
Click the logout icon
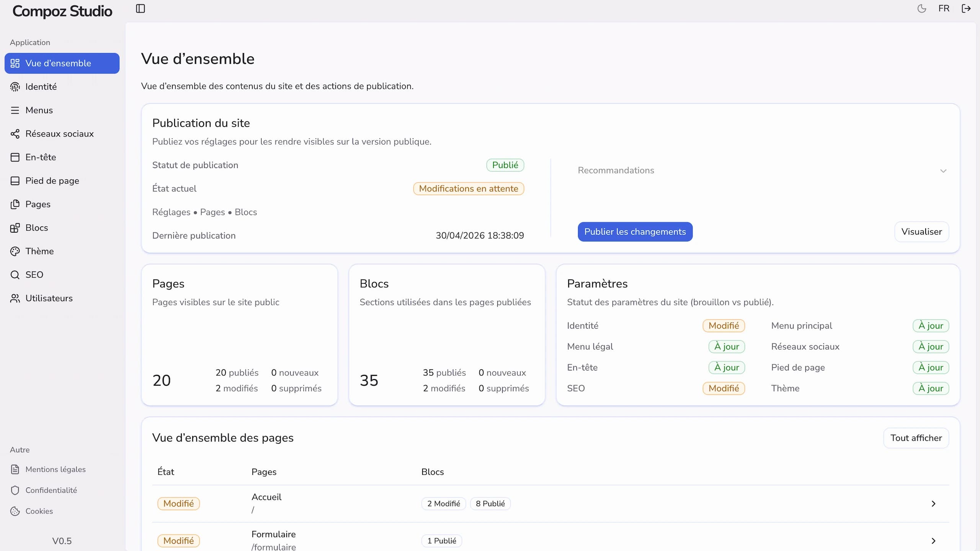(x=966, y=8)
